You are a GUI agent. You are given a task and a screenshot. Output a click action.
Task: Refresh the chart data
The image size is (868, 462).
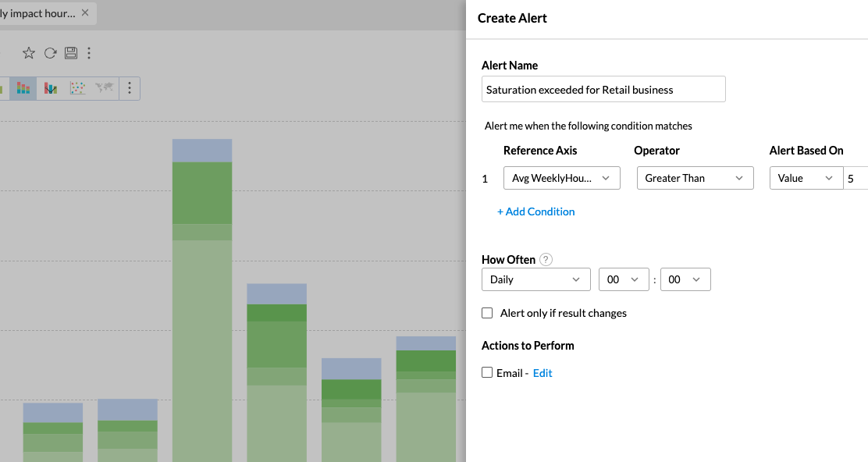click(x=49, y=52)
